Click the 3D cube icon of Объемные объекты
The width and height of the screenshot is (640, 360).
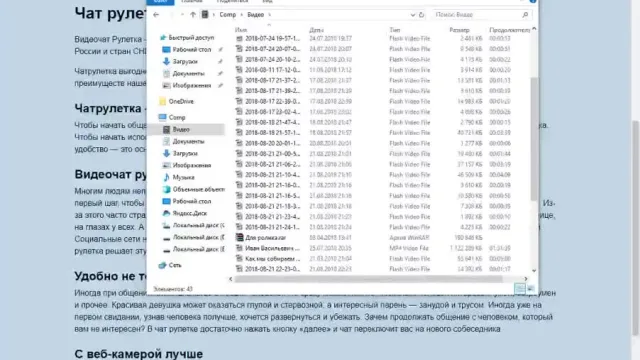pyautogui.click(x=166, y=189)
